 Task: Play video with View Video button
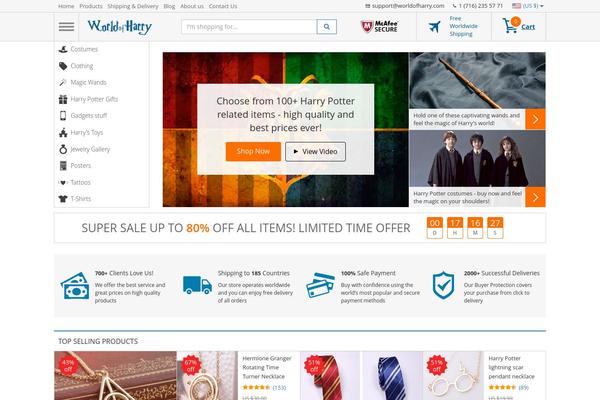315,151
